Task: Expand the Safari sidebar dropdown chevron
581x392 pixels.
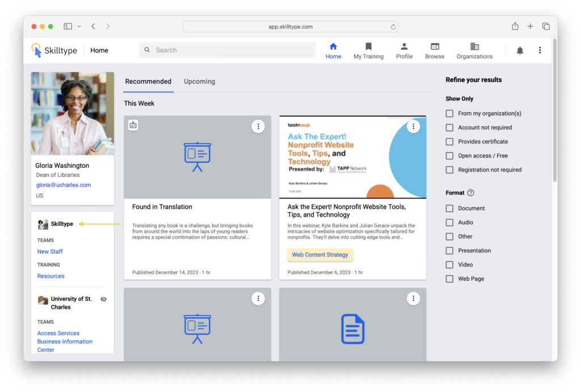Action: click(x=79, y=26)
